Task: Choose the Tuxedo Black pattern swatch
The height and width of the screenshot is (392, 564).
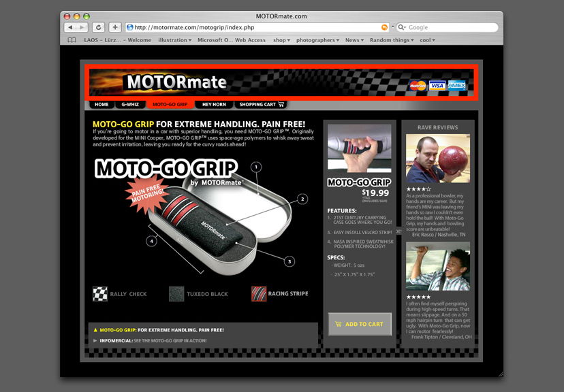Action: 176,294
